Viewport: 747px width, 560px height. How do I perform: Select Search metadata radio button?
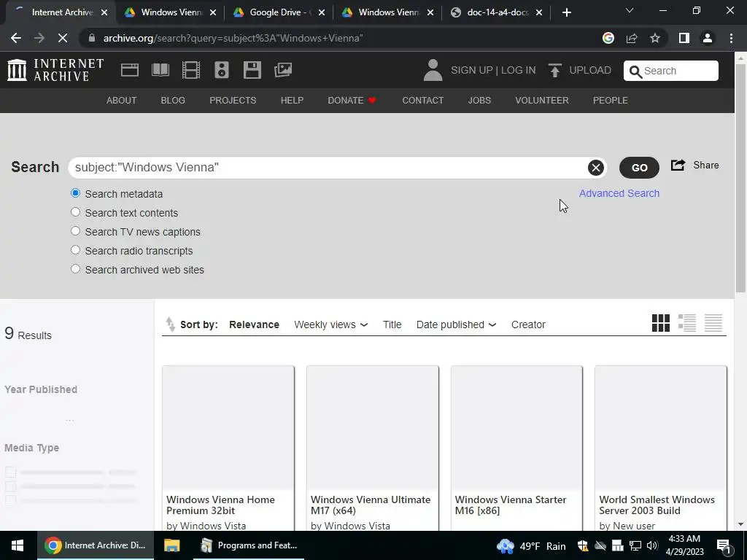[x=75, y=193]
